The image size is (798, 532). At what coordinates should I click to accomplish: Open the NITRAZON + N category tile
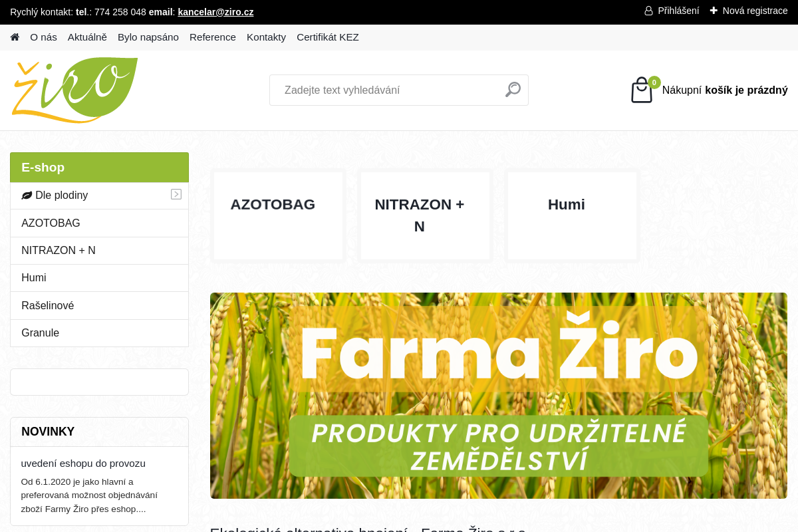(425, 215)
